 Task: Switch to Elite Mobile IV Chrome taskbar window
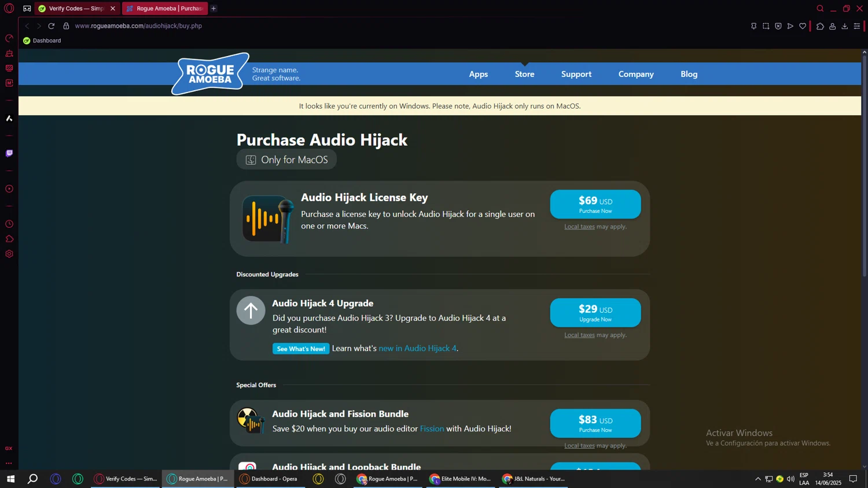(461, 479)
